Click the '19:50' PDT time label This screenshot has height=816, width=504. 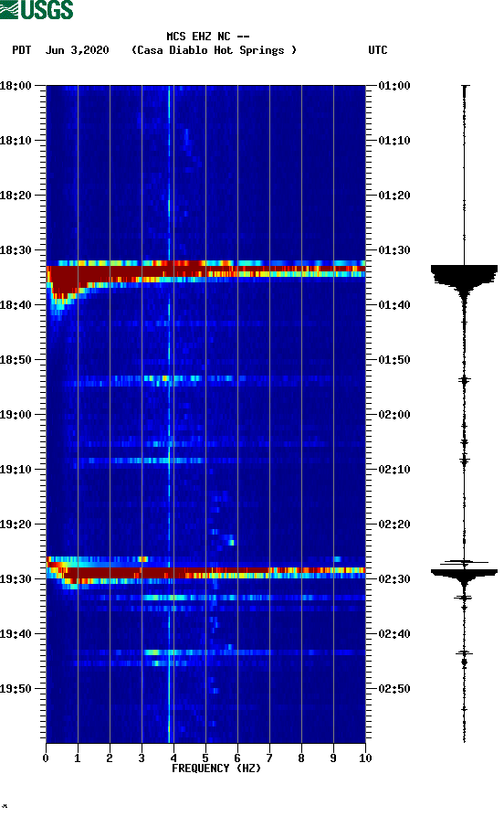click(16, 688)
